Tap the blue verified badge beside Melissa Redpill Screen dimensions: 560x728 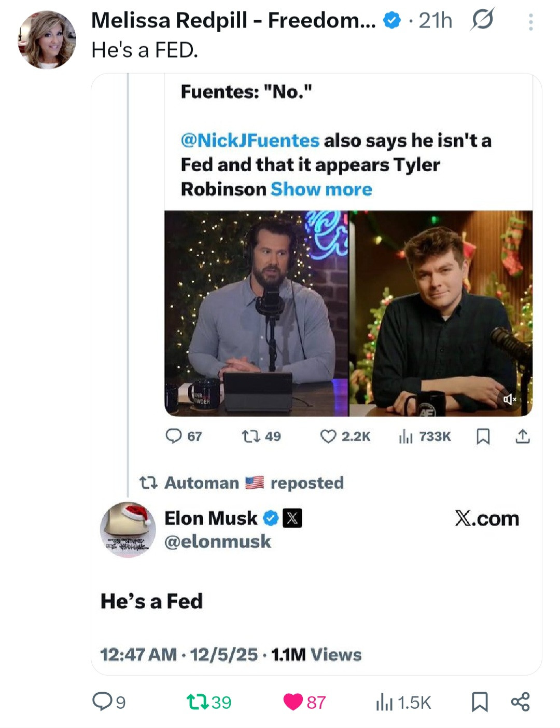391,21
